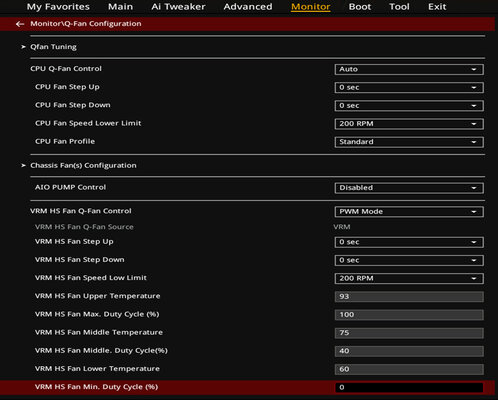Open the AIO PUMP Control dropdown
The width and height of the screenshot is (498, 400).
coord(409,188)
